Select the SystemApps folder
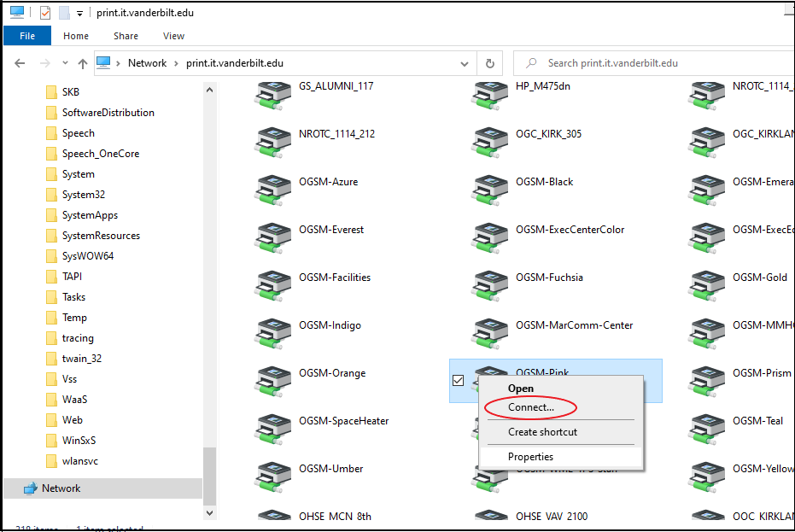 (x=82, y=215)
